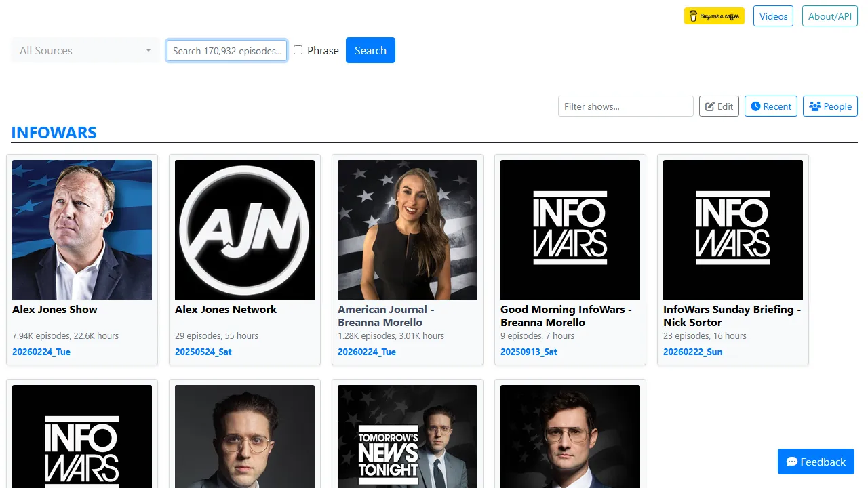This screenshot has height=488, width=868.
Task: Open the Videos page
Action: 773,16
